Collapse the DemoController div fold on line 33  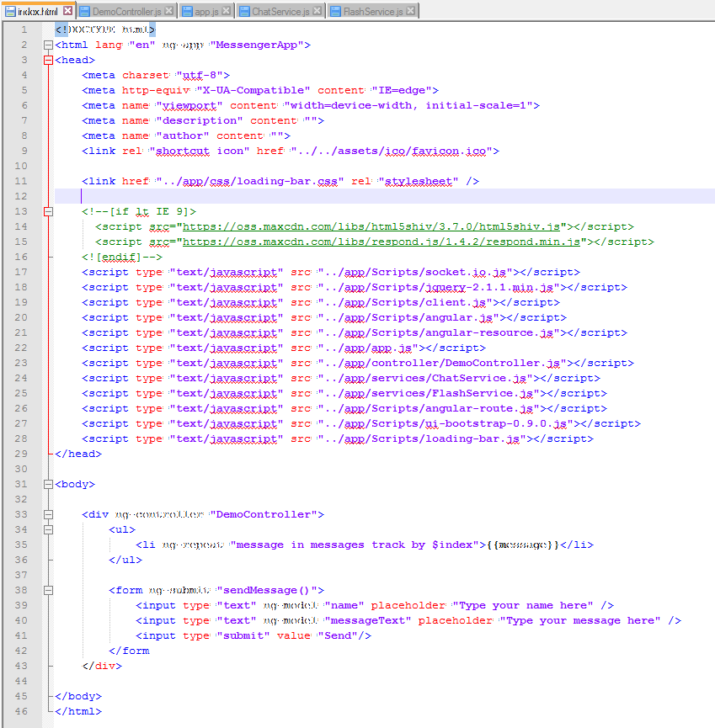coord(48,514)
